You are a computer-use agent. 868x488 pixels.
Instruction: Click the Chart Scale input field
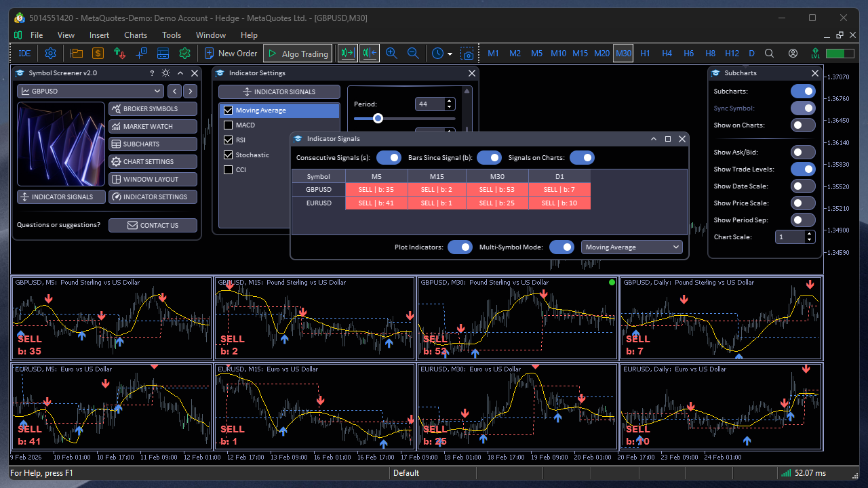click(x=791, y=237)
